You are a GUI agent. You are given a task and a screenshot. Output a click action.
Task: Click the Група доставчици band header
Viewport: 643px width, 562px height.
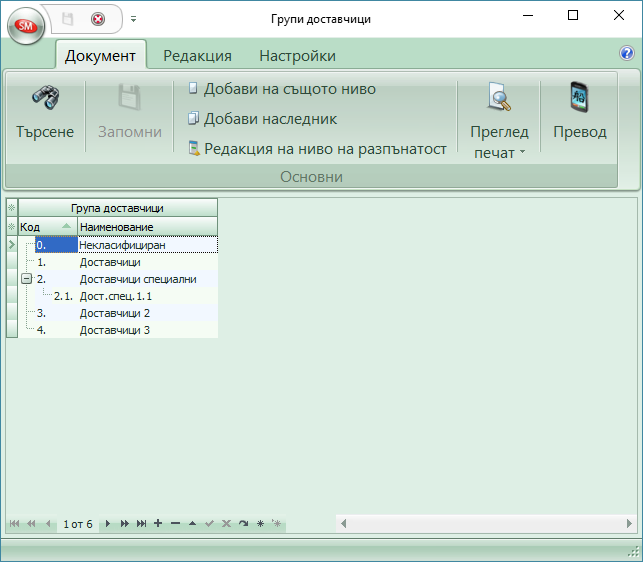coord(118,208)
